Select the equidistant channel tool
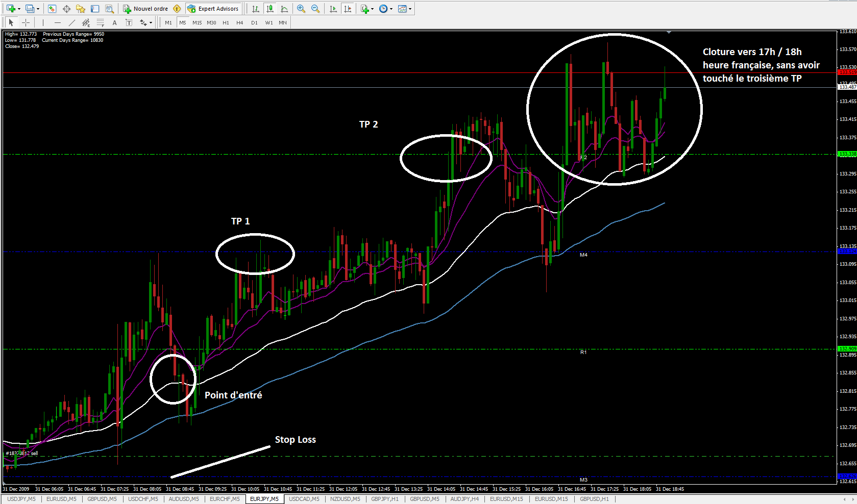The height and width of the screenshot is (504, 857). pos(86,22)
